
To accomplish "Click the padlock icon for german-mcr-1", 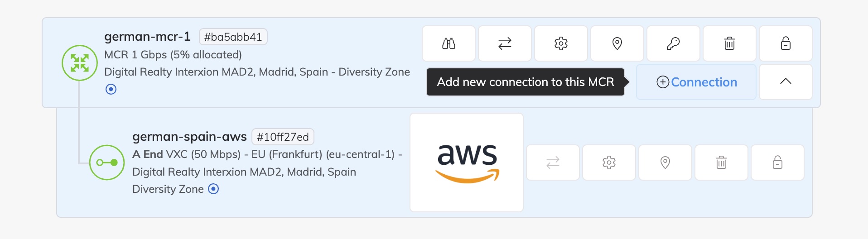I will click(786, 43).
